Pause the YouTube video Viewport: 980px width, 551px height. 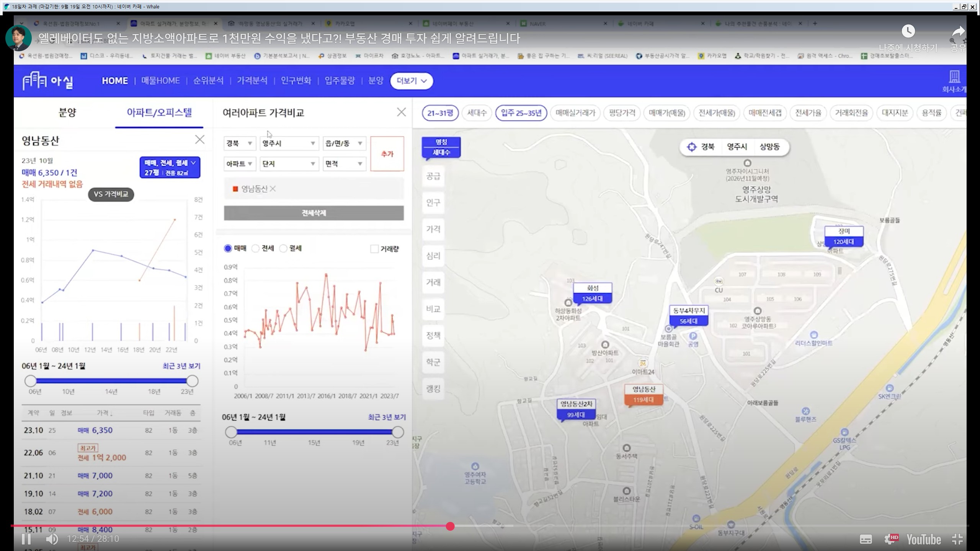point(26,539)
